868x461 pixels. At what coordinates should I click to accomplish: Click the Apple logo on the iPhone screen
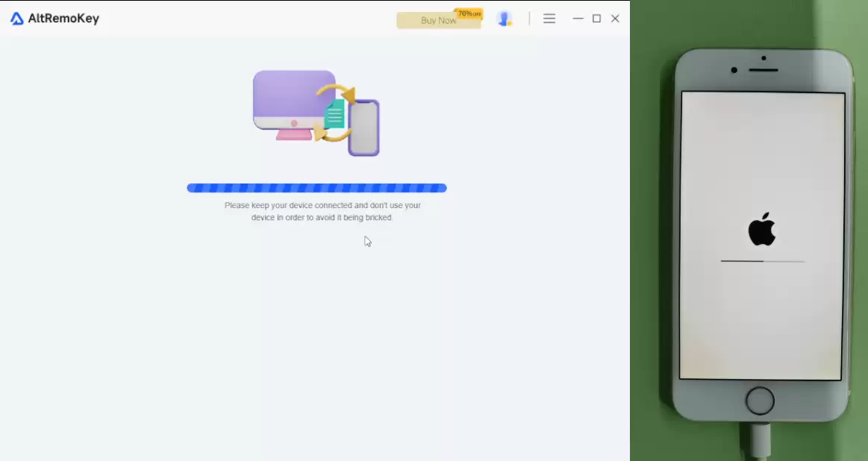pyautogui.click(x=762, y=229)
